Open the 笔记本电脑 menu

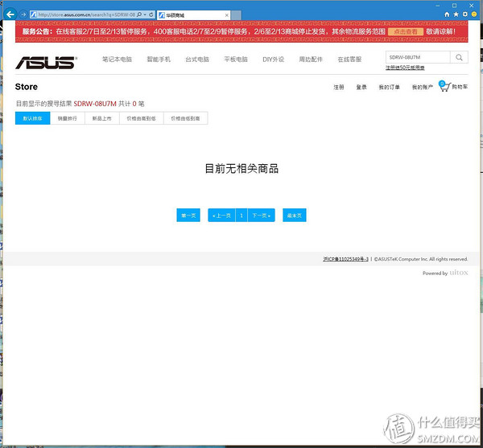coord(117,59)
